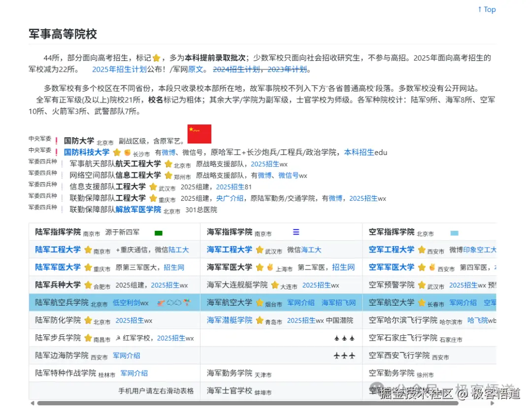Image resolution: width=532 pixels, height=412 pixels.
Task: Open 2025招生 link in 陆军步兵学院 row
Action: [x=171, y=338]
